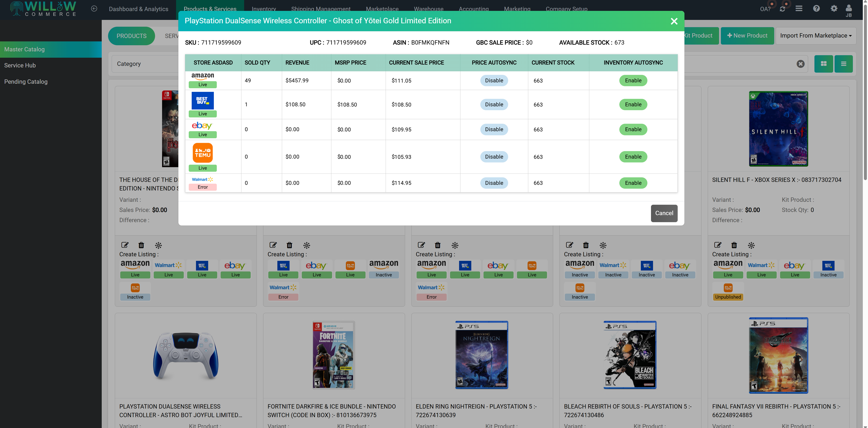Open the hamburger menu icon in header

point(799,8)
